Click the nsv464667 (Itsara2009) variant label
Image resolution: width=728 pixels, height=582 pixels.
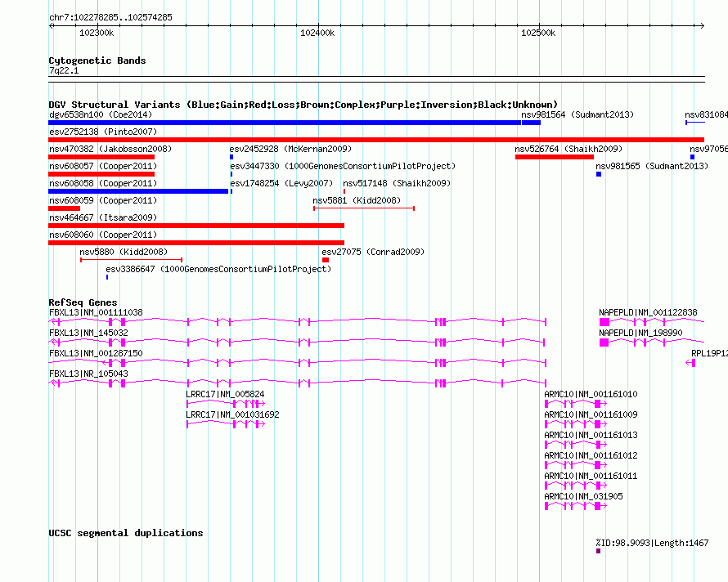103,217
